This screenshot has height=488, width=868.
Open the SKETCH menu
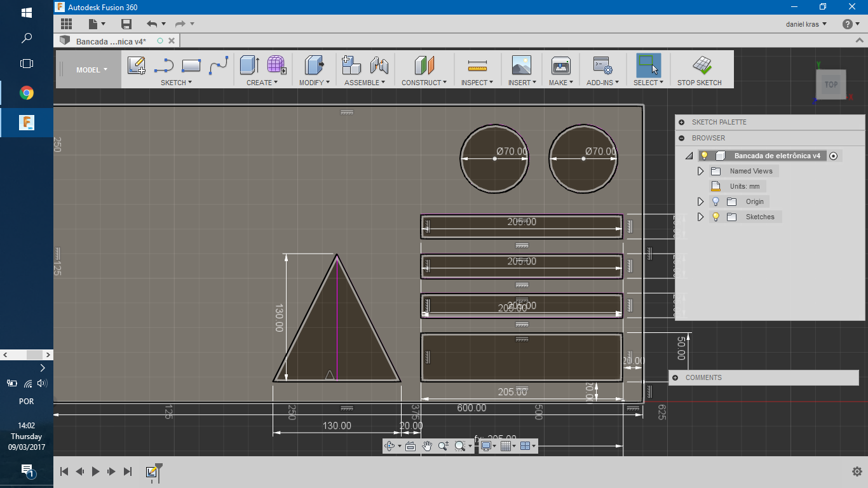click(176, 83)
